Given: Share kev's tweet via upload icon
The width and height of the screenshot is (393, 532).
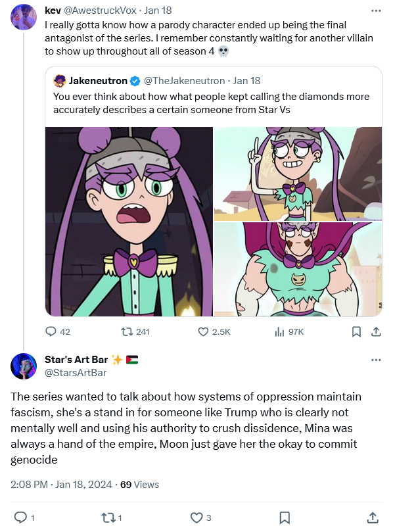Looking at the screenshot, I should pos(376,331).
